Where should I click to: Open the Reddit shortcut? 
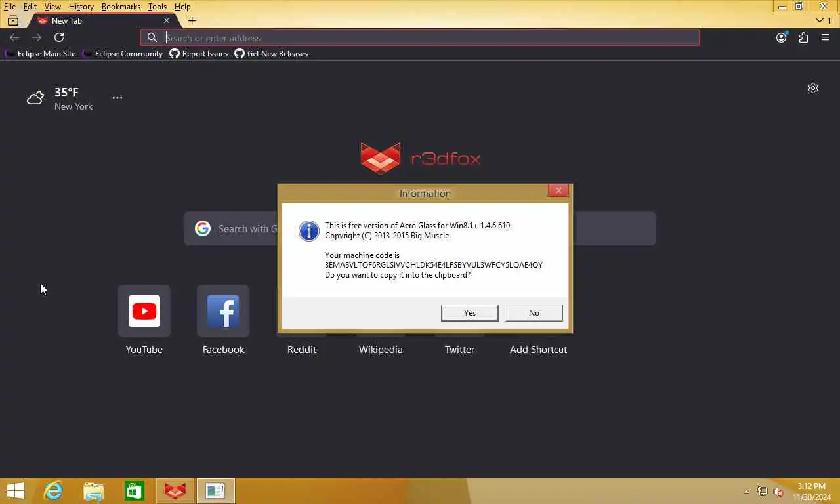(302, 349)
